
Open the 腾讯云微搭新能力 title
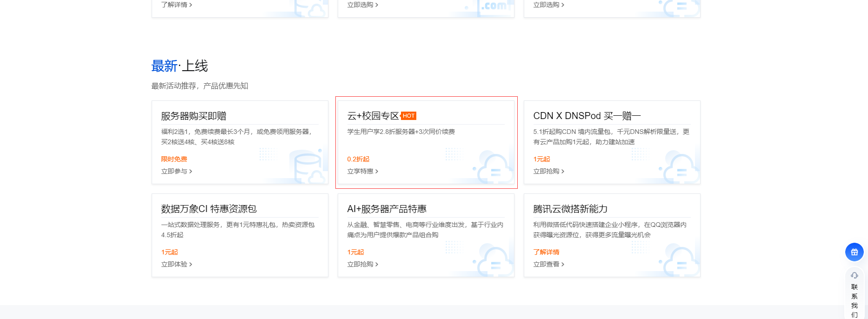click(570, 209)
